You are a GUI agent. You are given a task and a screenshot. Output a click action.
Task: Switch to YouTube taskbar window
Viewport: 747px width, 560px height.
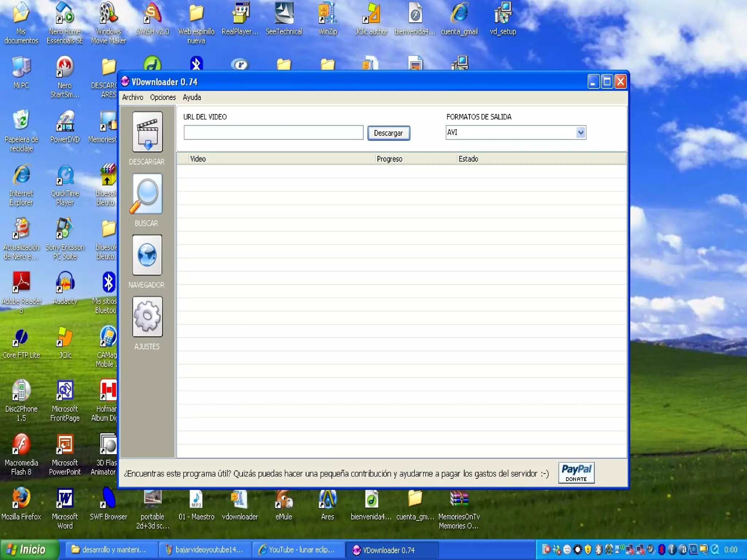point(298,549)
